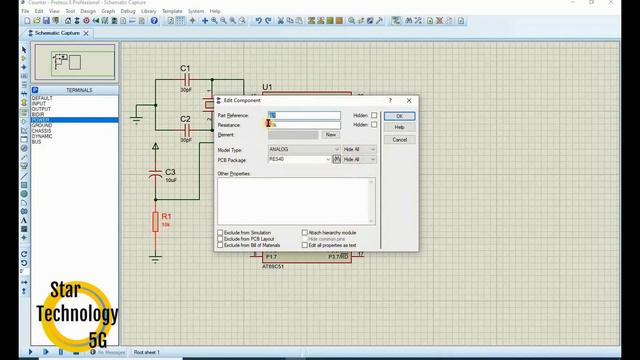Image resolution: width=640 pixels, height=360 pixels.
Task: Click the P pick-device icon beside TERMINALS
Action: point(35,90)
